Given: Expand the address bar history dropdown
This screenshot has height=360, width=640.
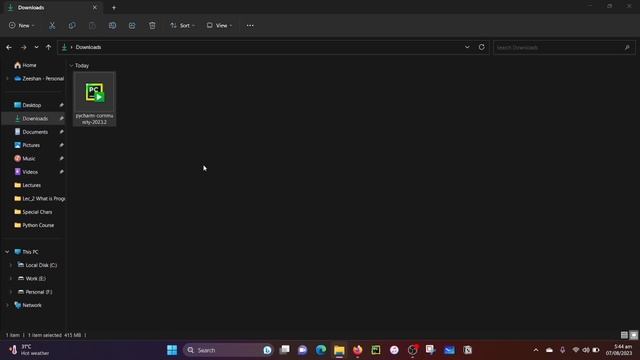Looking at the screenshot, I should coord(467,47).
